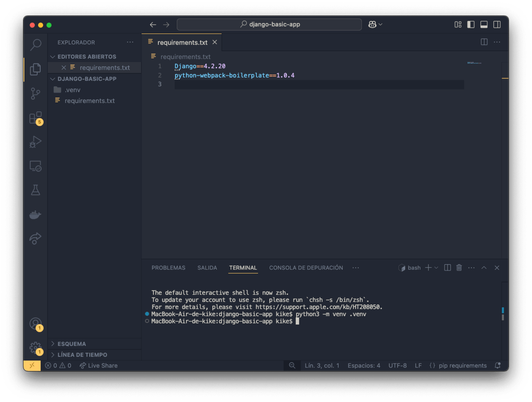Close the terminal panel

pyautogui.click(x=497, y=268)
